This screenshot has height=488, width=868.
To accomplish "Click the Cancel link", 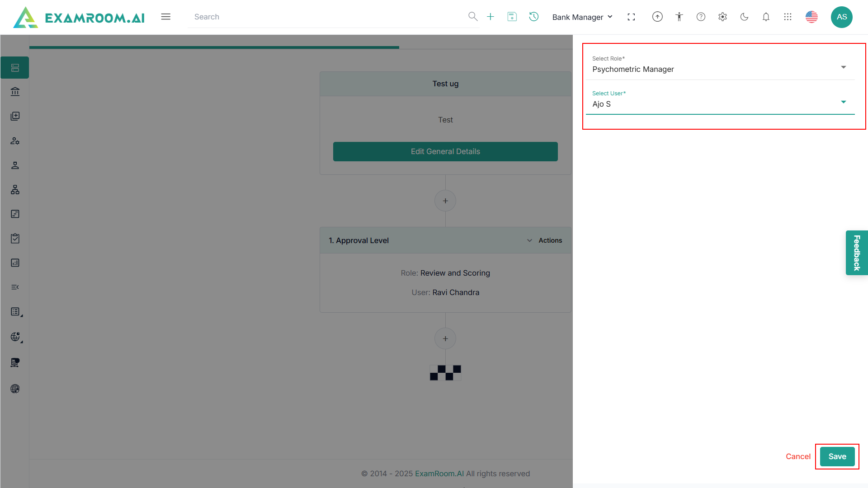I will (798, 456).
